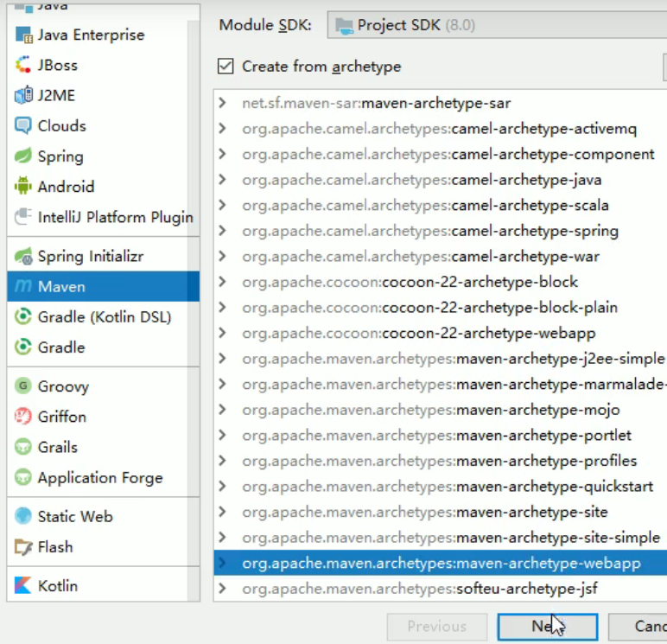Click the Groovy G icon
Viewport: 667px width, 644px height.
[23, 386]
